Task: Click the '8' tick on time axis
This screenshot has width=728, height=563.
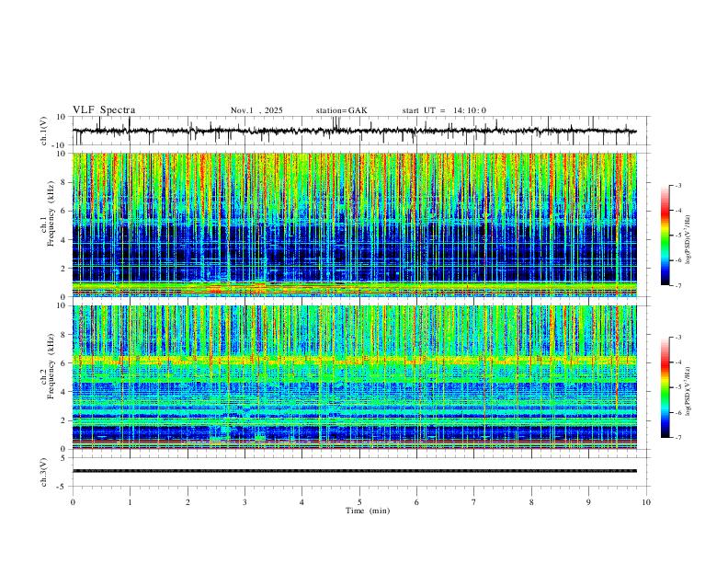Action: (x=531, y=502)
